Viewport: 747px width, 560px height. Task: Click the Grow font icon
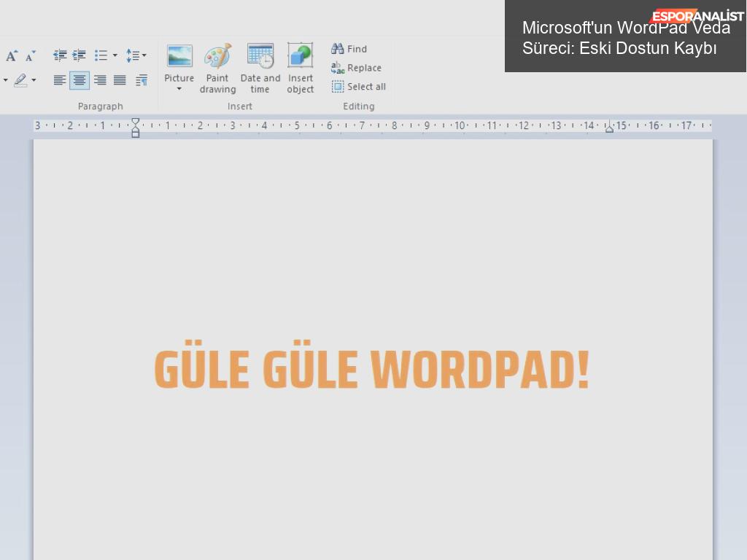point(12,56)
